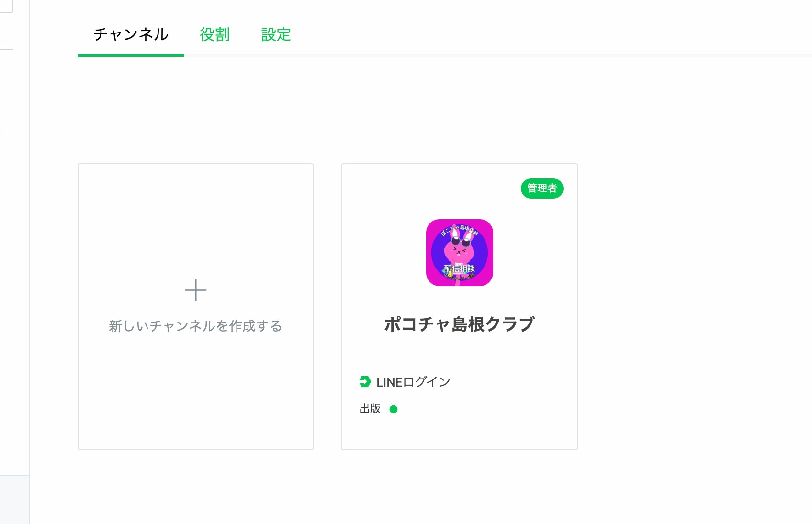The width and height of the screenshot is (812, 524).
Task: Open the 設定 tab
Action: click(x=276, y=34)
